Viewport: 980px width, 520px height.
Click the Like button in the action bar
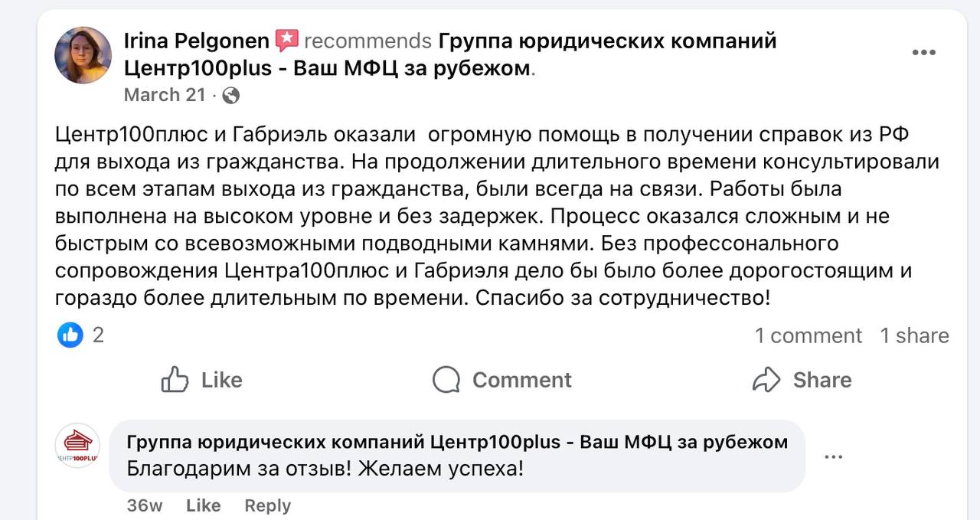point(202,379)
